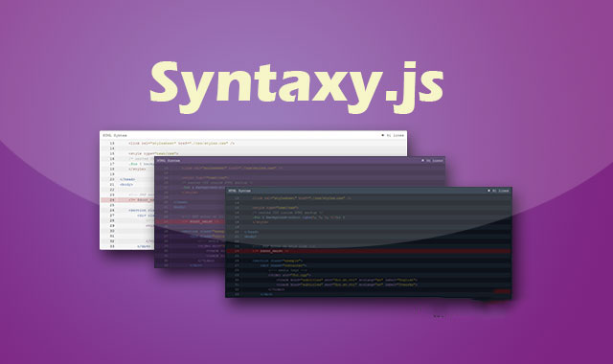Select highlighted line 24 in the white window
This screenshot has height=364, width=613.
pyautogui.click(x=127, y=200)
